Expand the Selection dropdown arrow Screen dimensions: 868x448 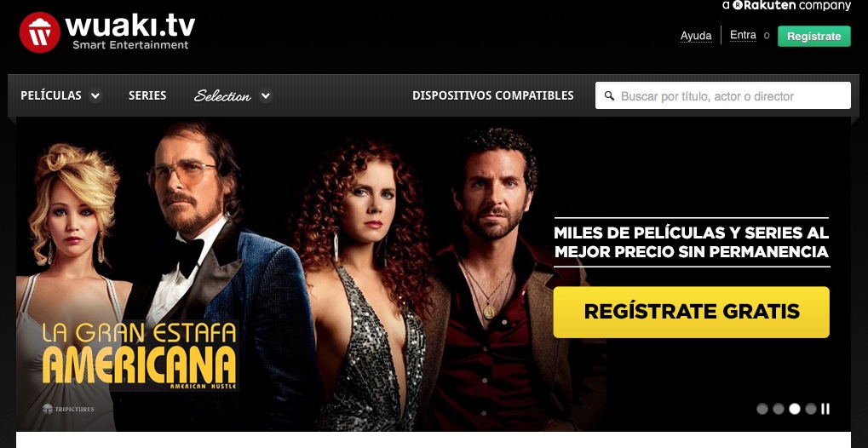coord(266,95)
